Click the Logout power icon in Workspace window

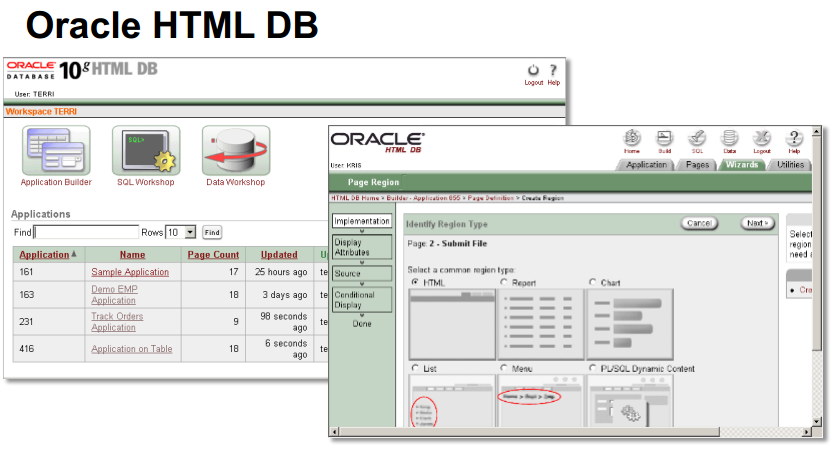[533, 70]
